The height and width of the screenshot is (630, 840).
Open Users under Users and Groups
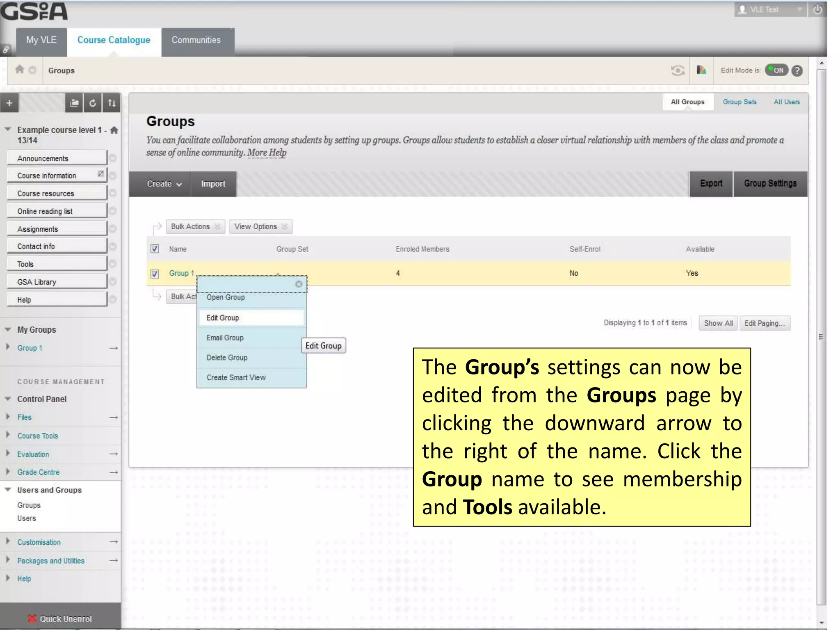[x=27, y=518]
